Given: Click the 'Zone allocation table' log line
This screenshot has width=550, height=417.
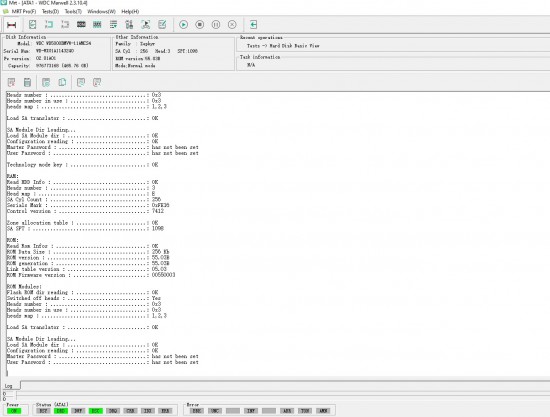Looking at the screenshot, I should tap(82, 223).
